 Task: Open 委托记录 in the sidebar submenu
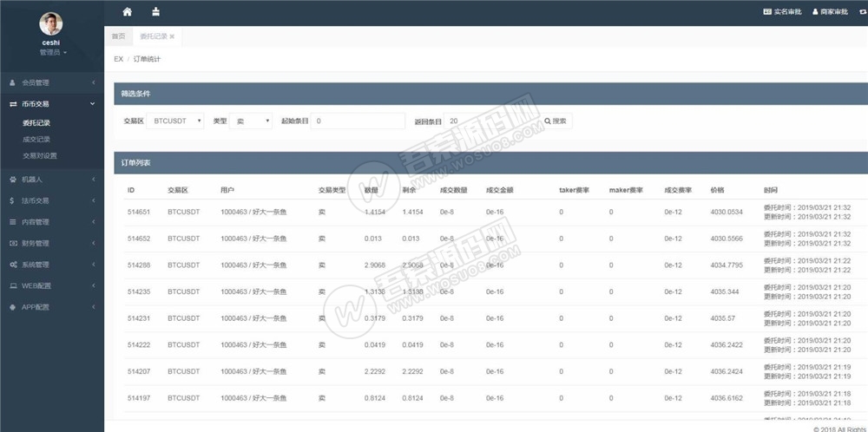(x=36, y=123)
